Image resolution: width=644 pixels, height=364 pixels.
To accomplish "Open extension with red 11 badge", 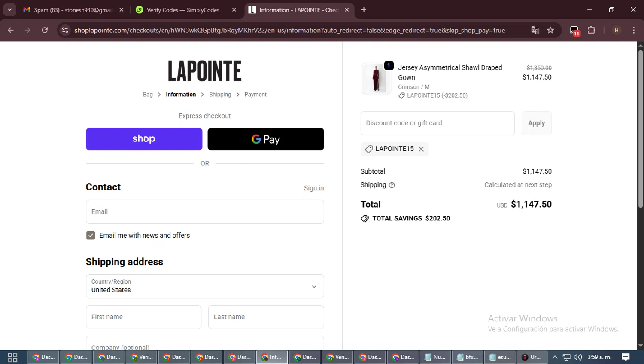I will coord(575,31).
